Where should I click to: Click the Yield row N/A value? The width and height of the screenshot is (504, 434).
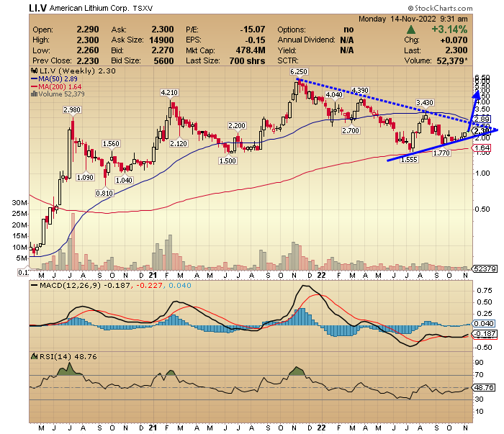click(x=347, y=50)
